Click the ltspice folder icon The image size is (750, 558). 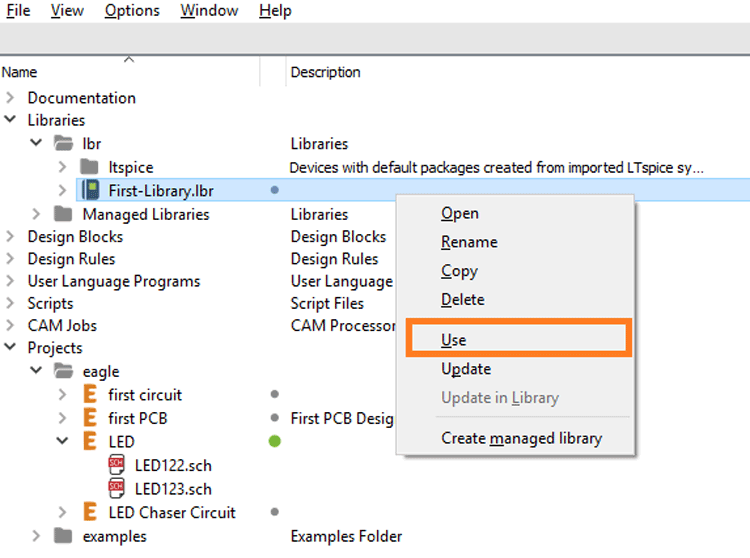click(x=89, y=167)
